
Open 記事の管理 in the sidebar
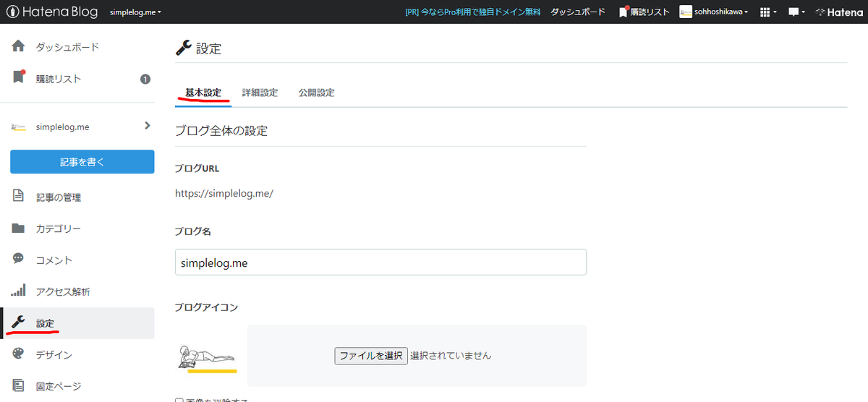(x=59, y=197)
